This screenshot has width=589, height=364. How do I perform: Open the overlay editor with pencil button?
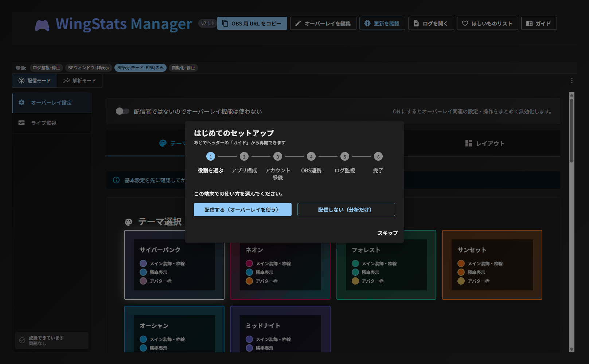pos(323,23)
